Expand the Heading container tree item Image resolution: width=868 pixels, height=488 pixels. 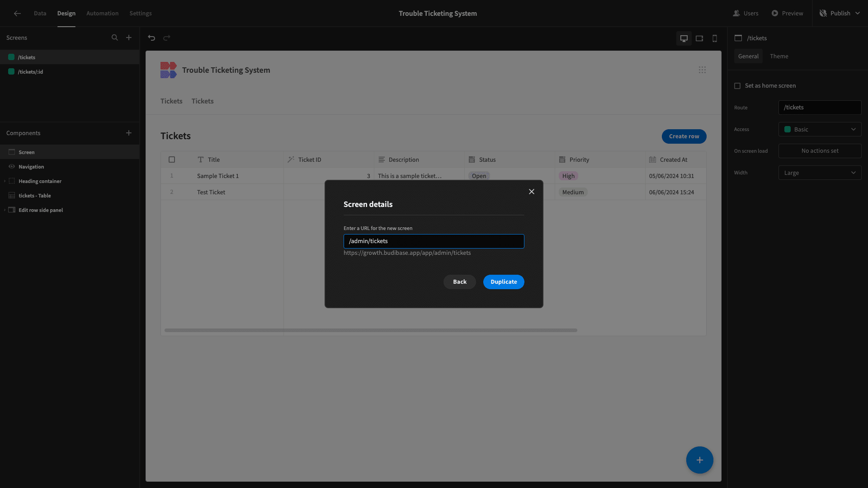tap(5, 181)
